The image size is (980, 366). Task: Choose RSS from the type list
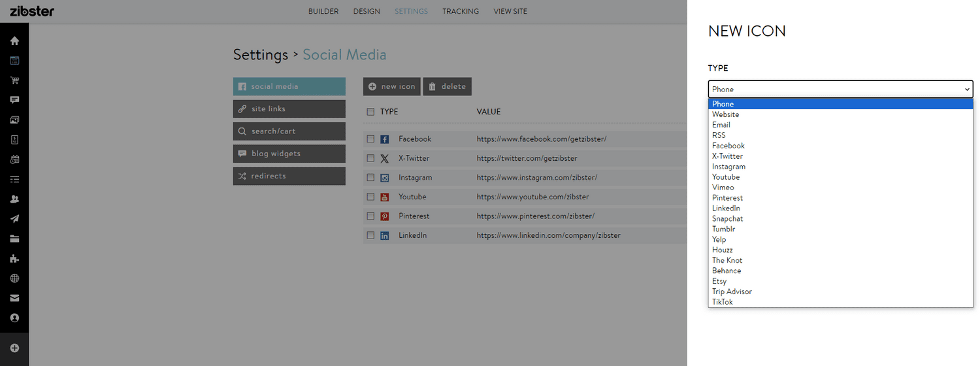[841, 135]
